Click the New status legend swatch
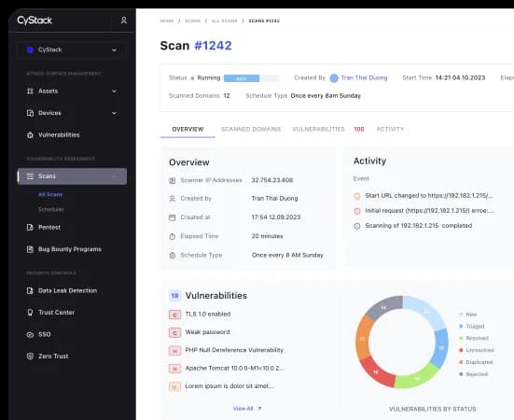Viewport: 514px width, 420px height. [x=461, y=315]
